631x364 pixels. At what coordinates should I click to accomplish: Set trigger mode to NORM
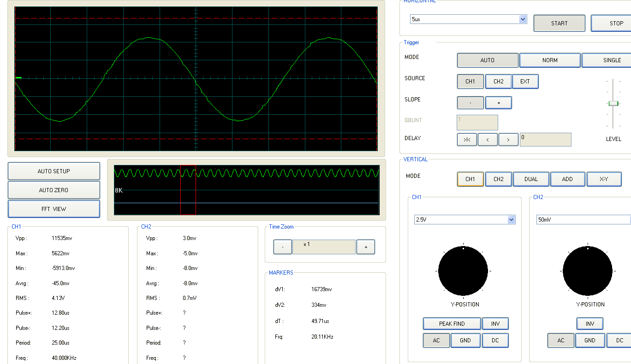coord(550,60)
